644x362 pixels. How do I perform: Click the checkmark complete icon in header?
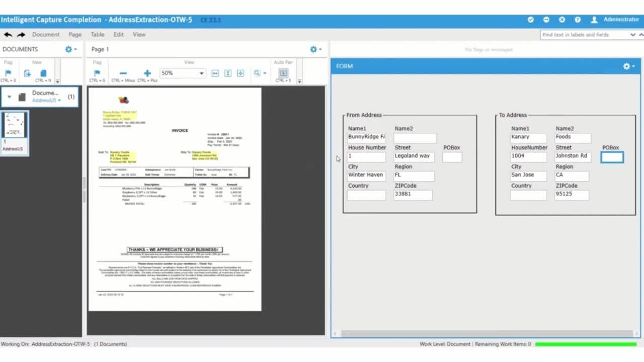point(531,20)
